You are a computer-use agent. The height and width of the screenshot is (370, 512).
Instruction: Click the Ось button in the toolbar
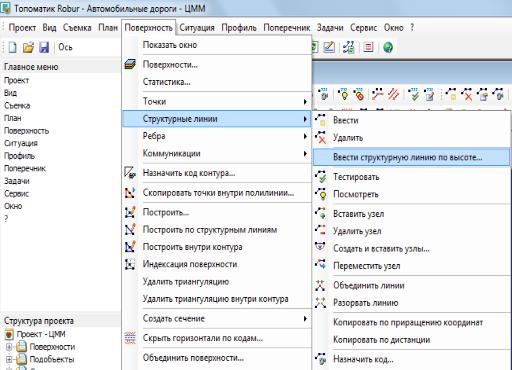coord(65,47)
